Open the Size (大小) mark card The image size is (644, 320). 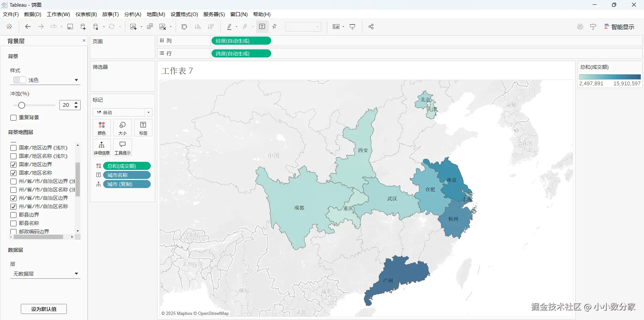(123, 128)
